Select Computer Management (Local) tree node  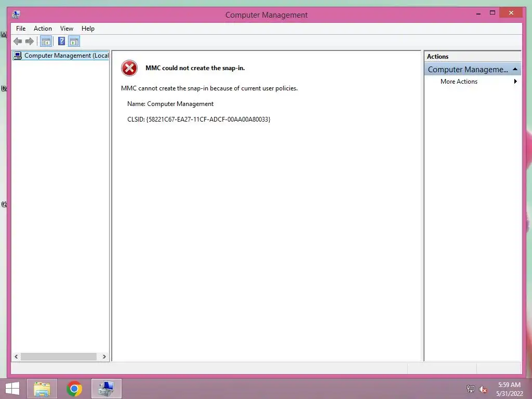(61, 55)
